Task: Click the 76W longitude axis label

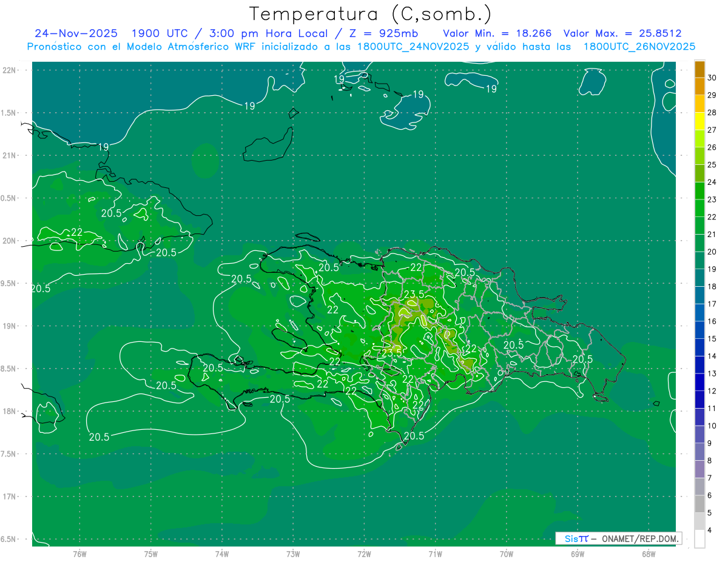Action: tap(79, 554)
